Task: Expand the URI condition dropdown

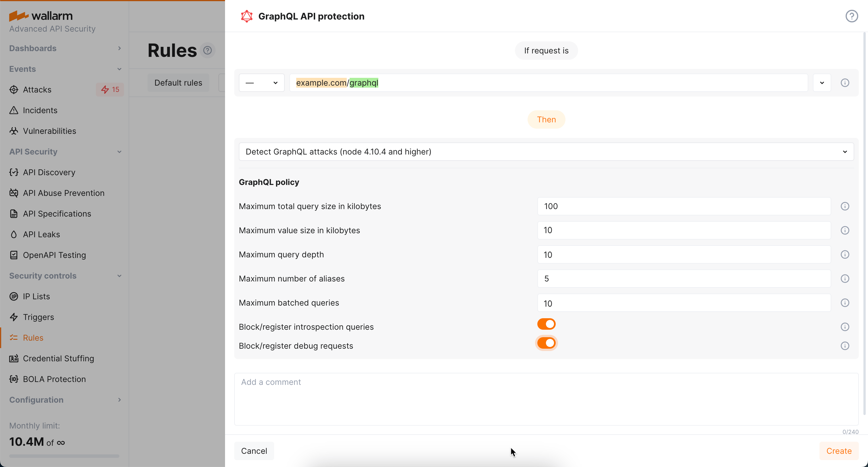Action: (x=822, y=83)
